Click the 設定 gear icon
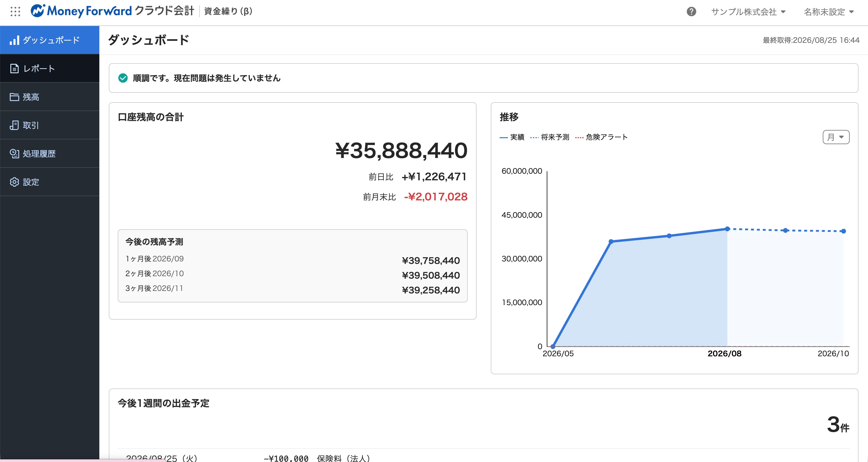 click(x=14, y=182)
